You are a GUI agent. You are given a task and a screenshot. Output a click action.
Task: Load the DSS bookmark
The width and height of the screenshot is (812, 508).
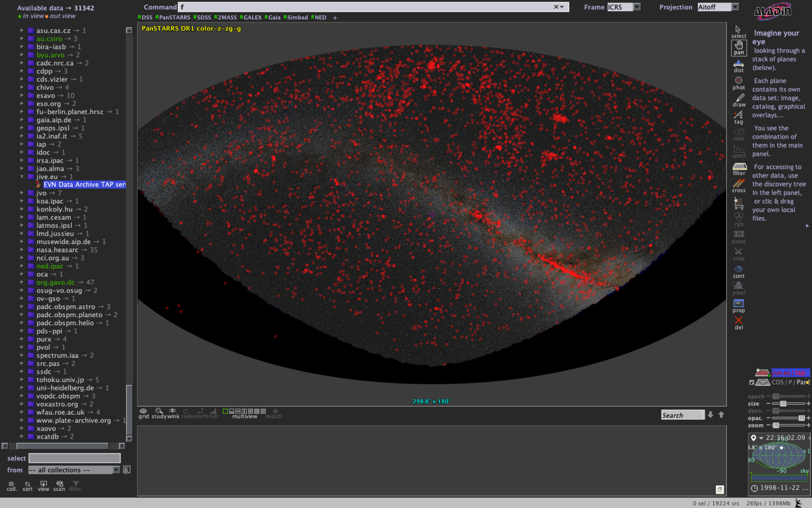click(x=145, y=17)
